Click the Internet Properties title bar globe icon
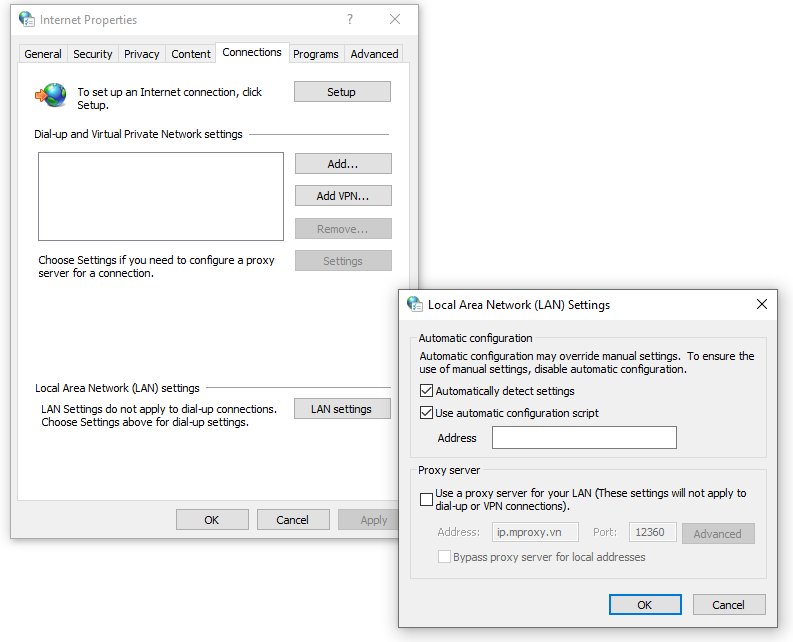Viewport: 793px width, 642px height. [27, 19]
